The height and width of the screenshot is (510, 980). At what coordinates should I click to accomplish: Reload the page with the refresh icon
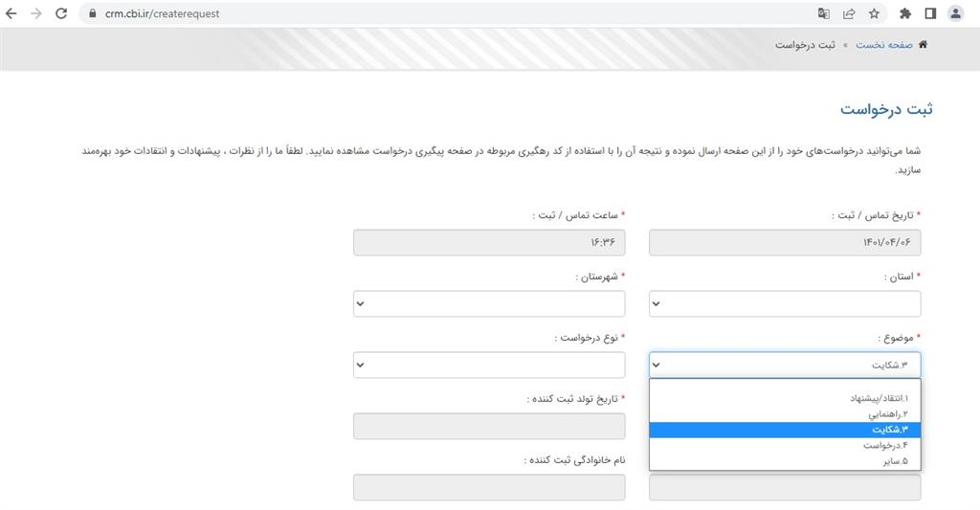(x=61, y=13)
